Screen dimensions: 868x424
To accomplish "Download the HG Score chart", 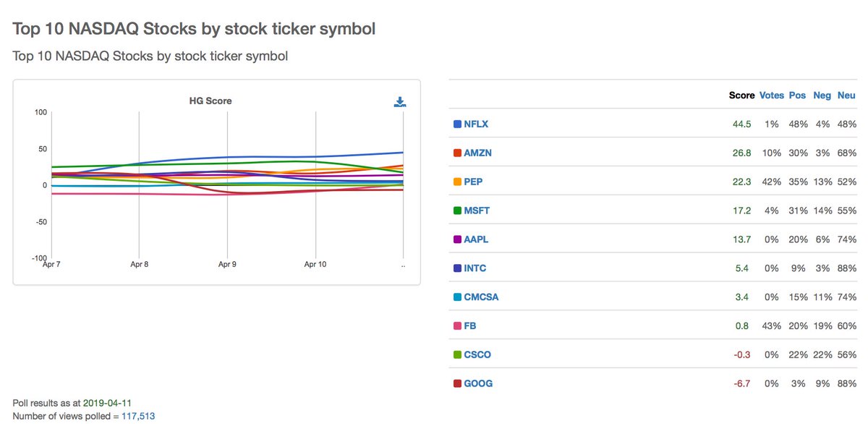I will pyautogui.click(x=400, y=102).
